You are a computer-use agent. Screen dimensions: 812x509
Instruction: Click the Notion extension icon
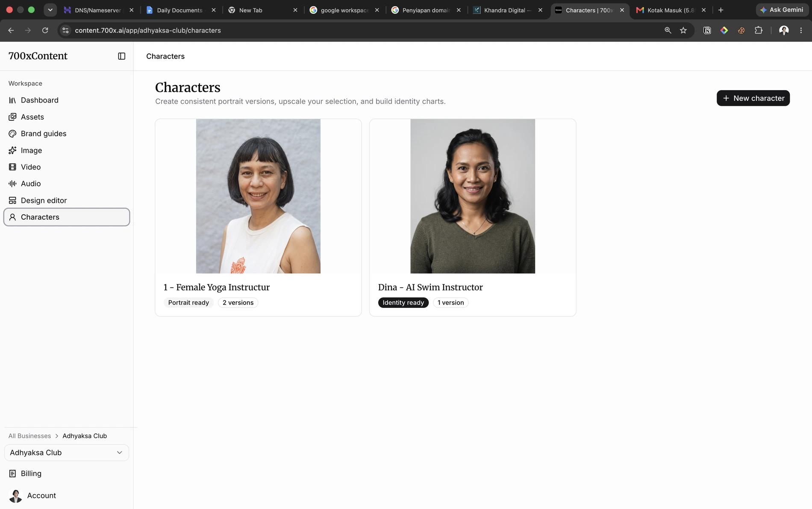pos(707,30)
